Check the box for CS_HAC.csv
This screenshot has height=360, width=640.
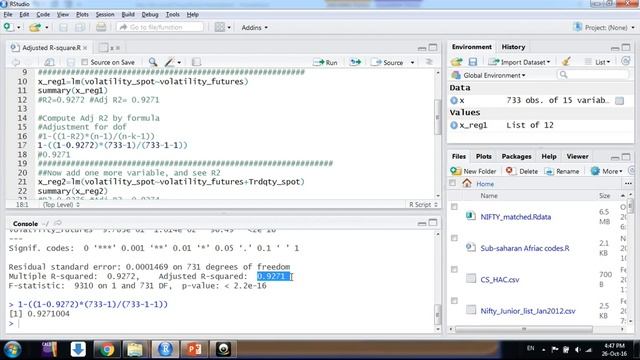pyautogui.click(x=454, y=269)
